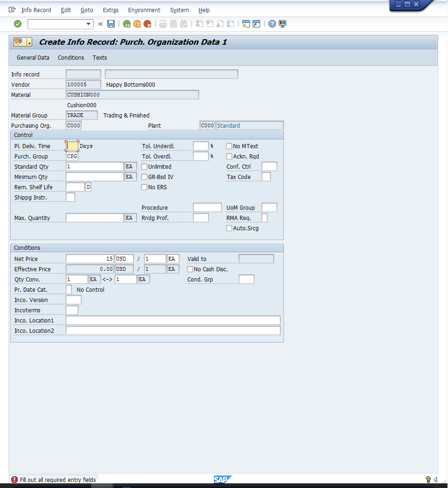The height and width of the screenshot is (488, 448).
Task: Click Services for Object icon beside title
Action: click(x=19, y=41)
